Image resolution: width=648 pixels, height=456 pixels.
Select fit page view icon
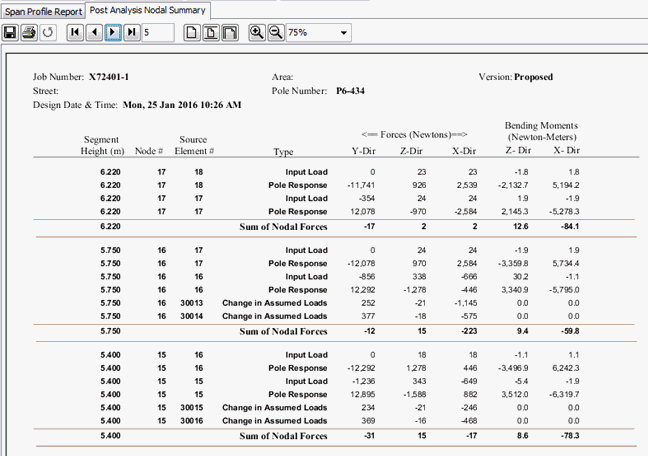pyautogui.click(x=211, y=32)
